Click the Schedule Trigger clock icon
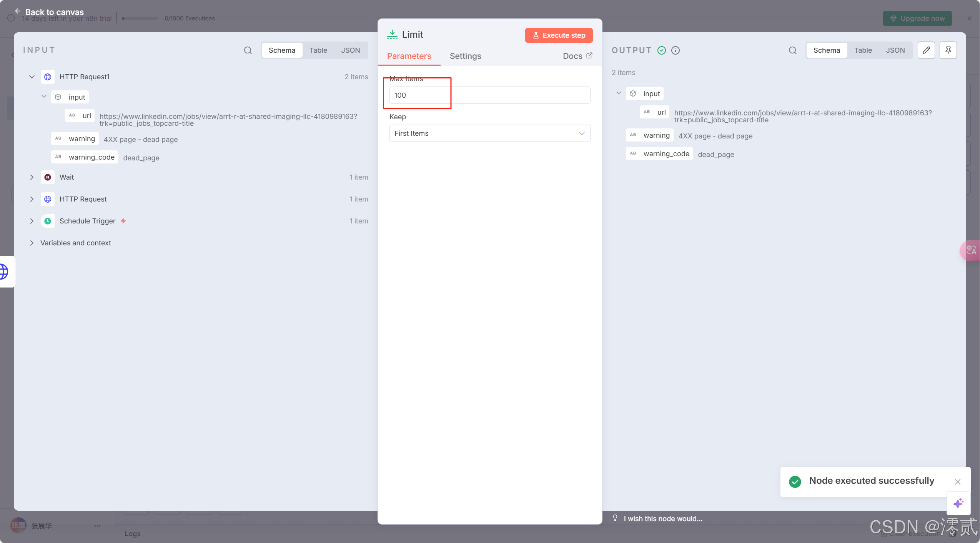Viewport: 980px width, 543px height. point(48,221)
